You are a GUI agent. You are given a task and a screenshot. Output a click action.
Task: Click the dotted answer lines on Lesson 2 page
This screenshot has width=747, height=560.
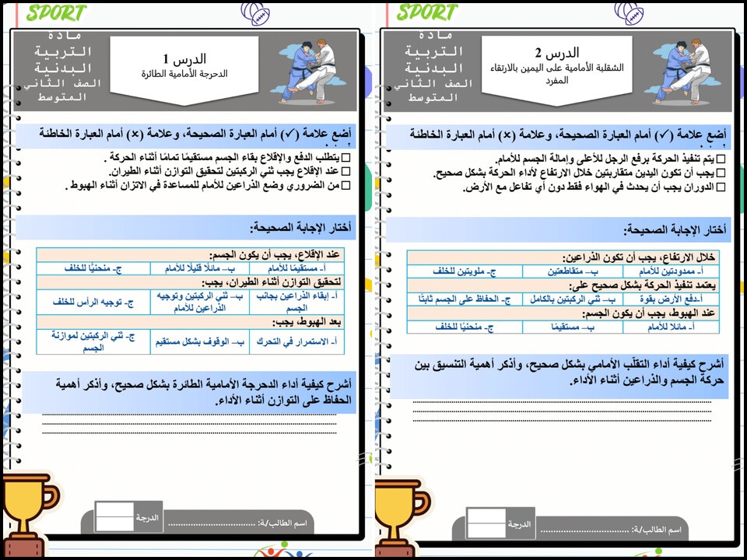(x=562, y=411)
